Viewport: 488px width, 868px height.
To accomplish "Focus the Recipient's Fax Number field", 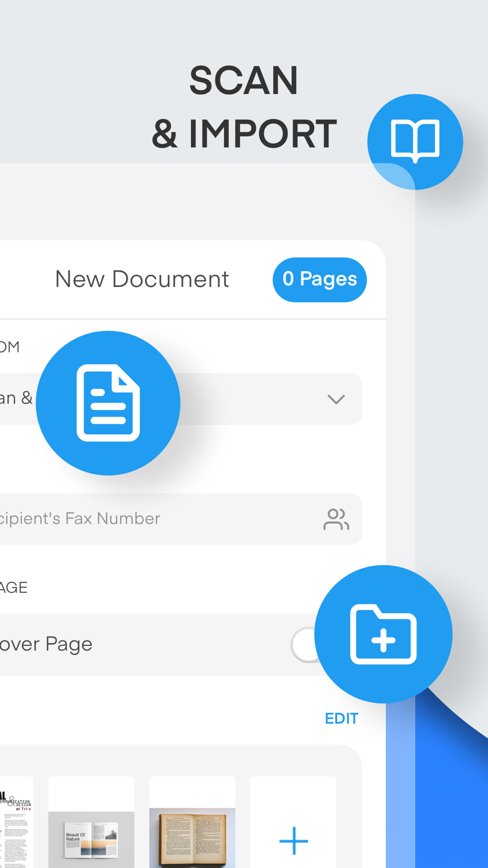I will (x=181, y=519).
